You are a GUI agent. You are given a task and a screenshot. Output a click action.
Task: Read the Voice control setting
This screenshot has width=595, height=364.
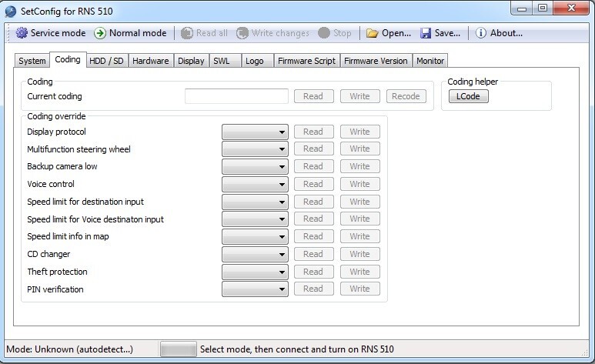(x=313, y=184)
